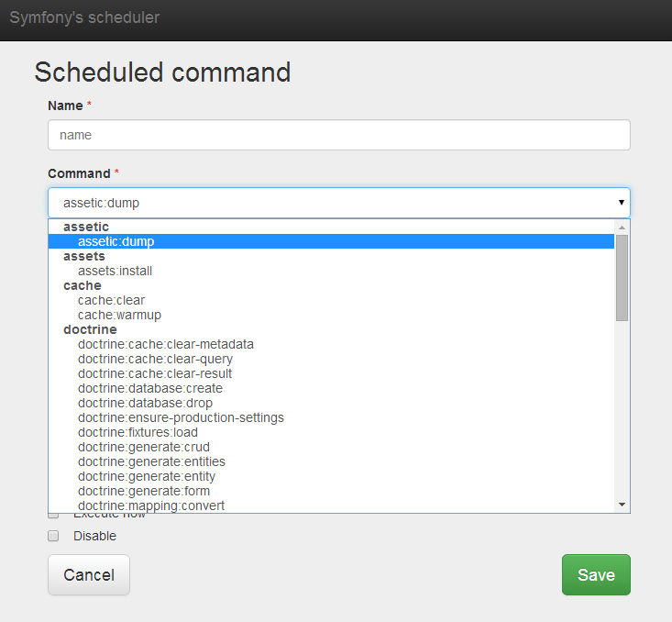Click the Cancel button
Screen dimensions: 672x622
(x=89, y=575)
